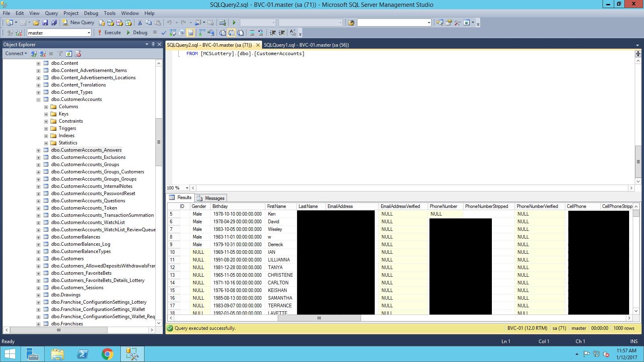Image resolution: width=644 pixels, height=362 pixels.
Task: Click the Open File folder icon
Action: pyautogui.click(x=36, y=23)
